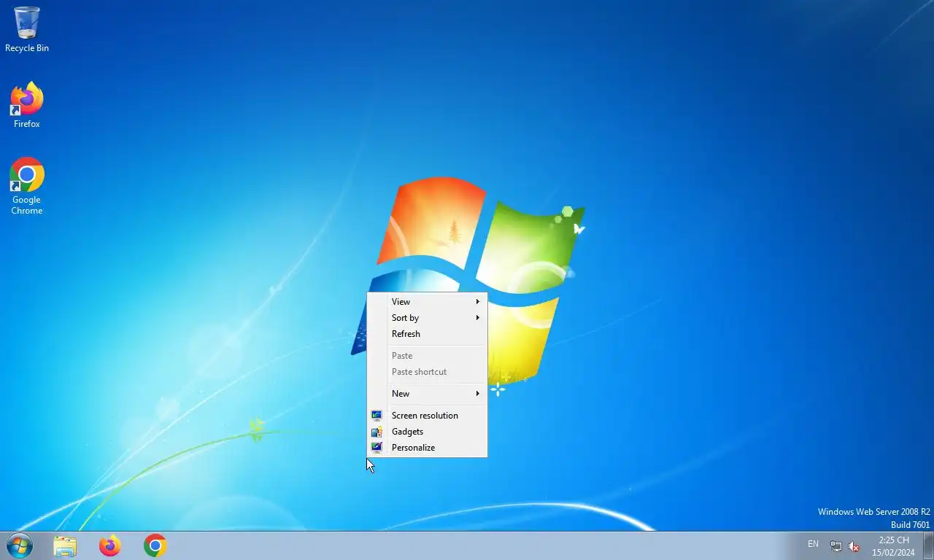
Task: Click the muted volume tray icon
Action: [x=854, y=546]
